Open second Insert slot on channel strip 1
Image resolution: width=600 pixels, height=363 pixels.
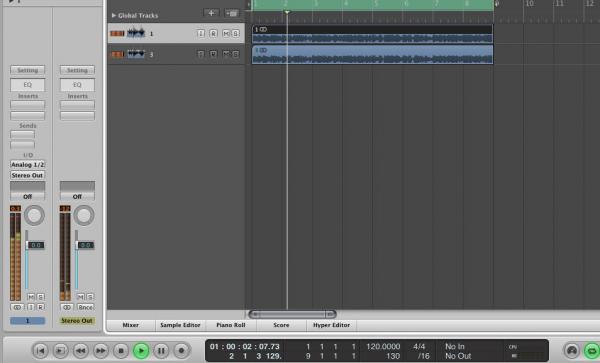28,116
